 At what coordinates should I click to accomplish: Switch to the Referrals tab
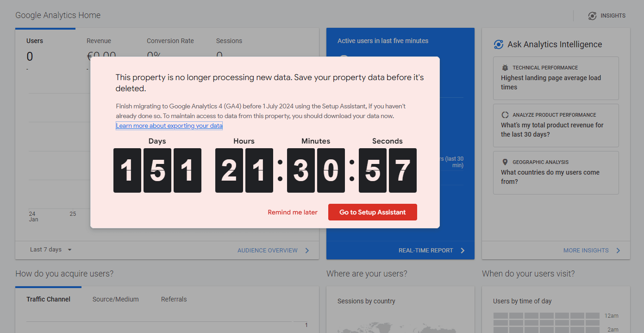(x=174, y=299)
